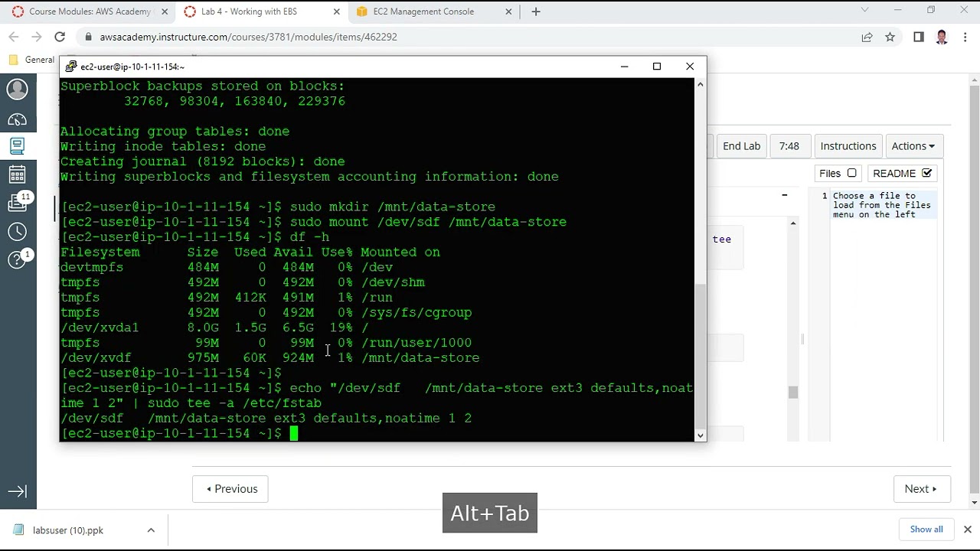Go to Previous module item

click(x=230, y=489)
